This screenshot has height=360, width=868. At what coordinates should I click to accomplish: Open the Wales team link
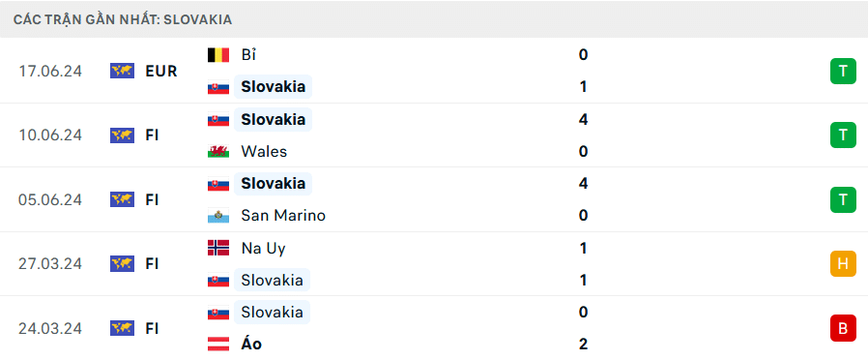264,151
